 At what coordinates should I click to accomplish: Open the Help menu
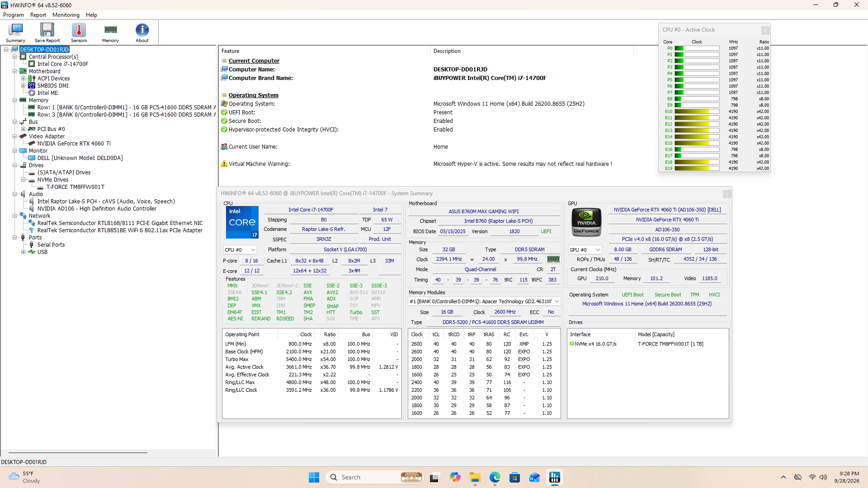(x=91, y=15)
